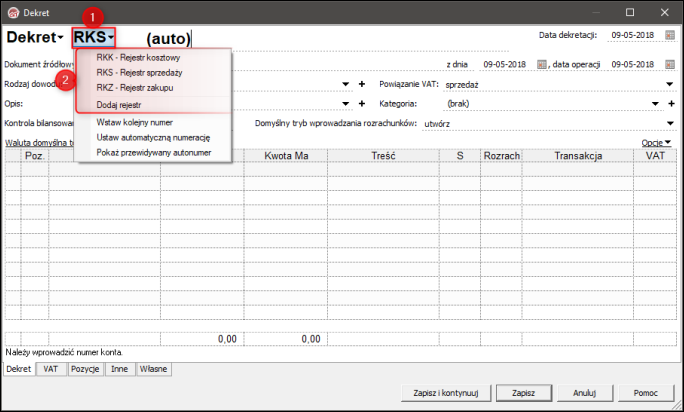Click Poz. column header
Image resolution: width=684 pixels, height=412 pixels.
point(35,156)
